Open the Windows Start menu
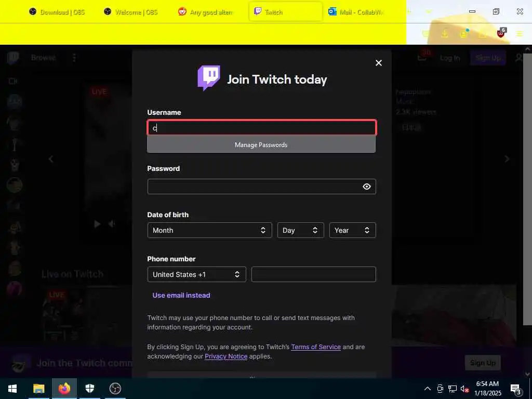The image size is (532, 399). click(x=12, y=389)
